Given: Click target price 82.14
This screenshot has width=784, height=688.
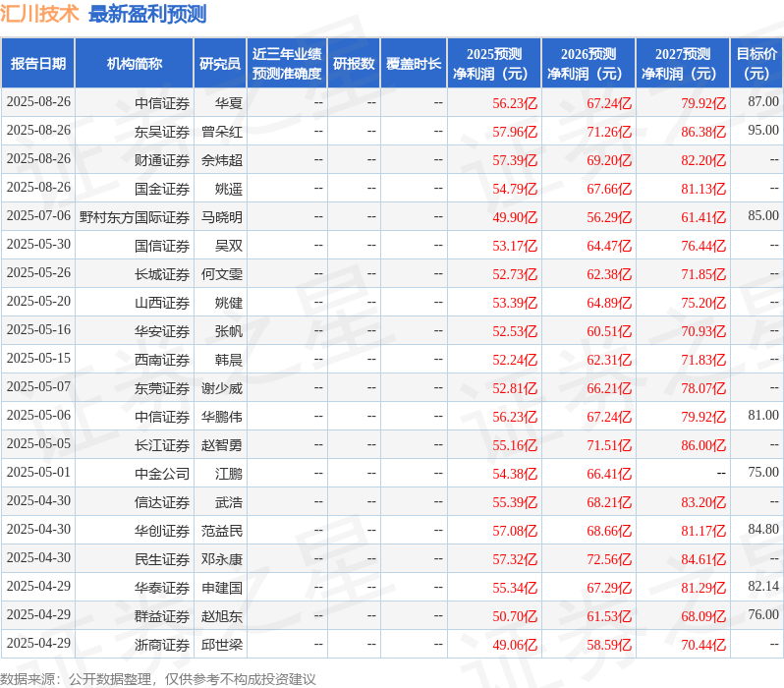Looking at the screenshot, I should pyautogui.click(x=763, y=587).
